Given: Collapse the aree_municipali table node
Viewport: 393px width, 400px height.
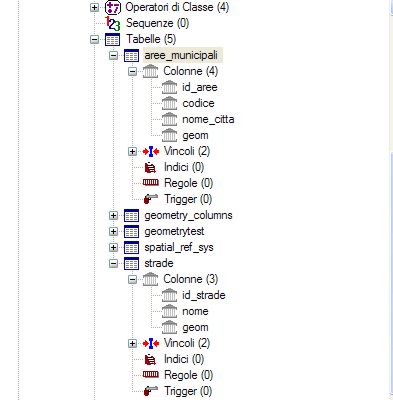Looking at the screenshot, I should (114, 55).
